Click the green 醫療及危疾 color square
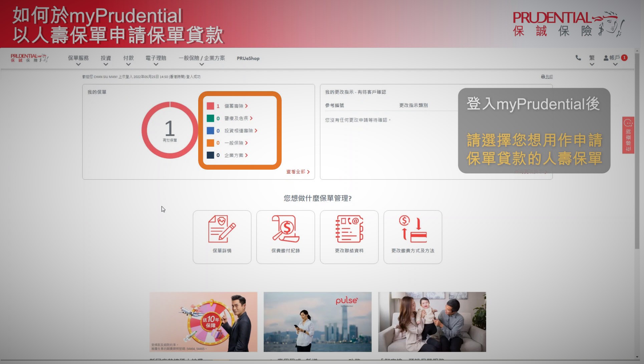Image resolution: width=644 pixels, height=364 pixels. 210,118
